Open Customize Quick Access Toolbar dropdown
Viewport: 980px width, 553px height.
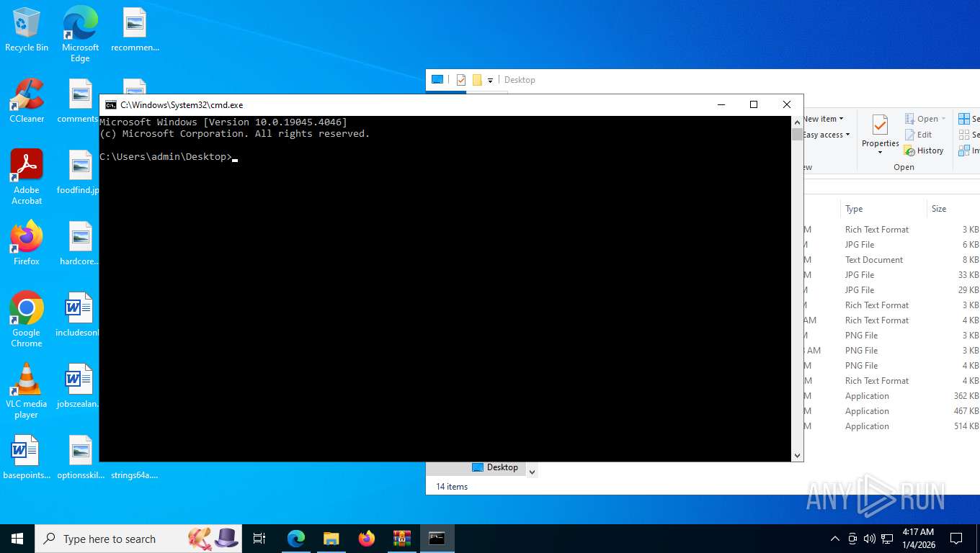(x=490, y=80)
